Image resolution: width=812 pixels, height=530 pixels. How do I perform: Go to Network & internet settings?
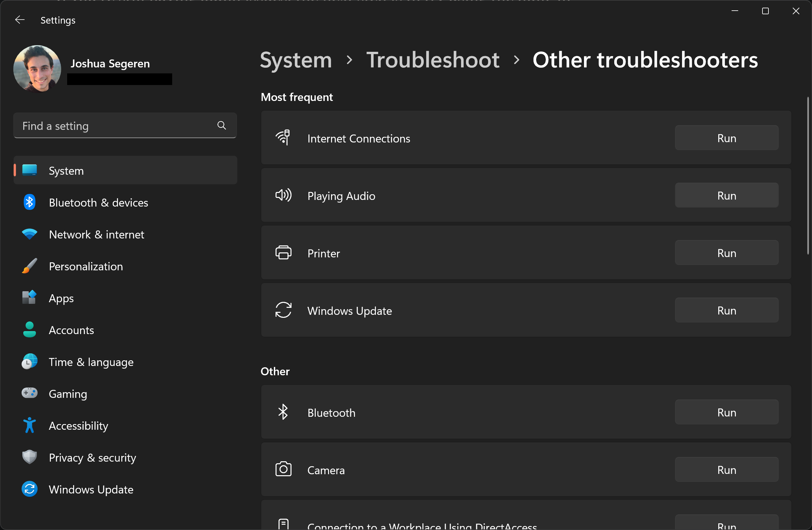(125, 234)
